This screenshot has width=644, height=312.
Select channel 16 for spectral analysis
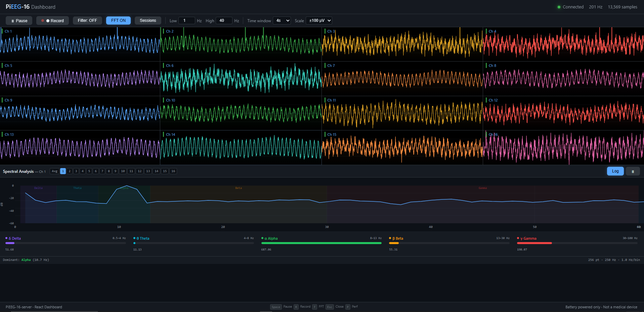coord(173,171)
